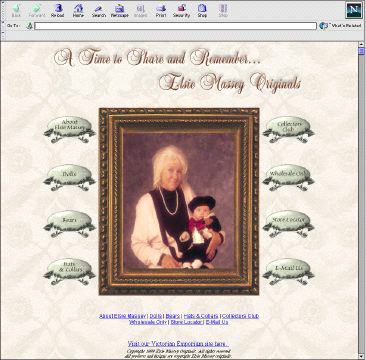Screen dimensions: 366x360
Task: Open the Store Locator oval button
Action: (288, 224)
